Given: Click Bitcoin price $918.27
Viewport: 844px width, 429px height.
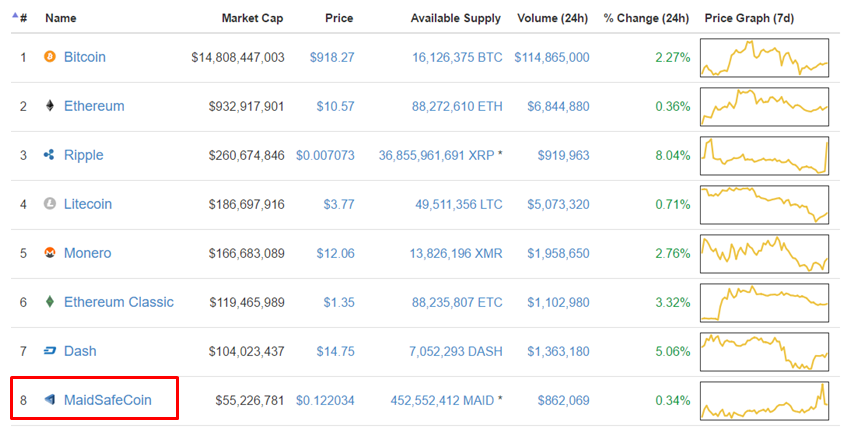Looking at the screenshot, I should [x=332, y=57].
